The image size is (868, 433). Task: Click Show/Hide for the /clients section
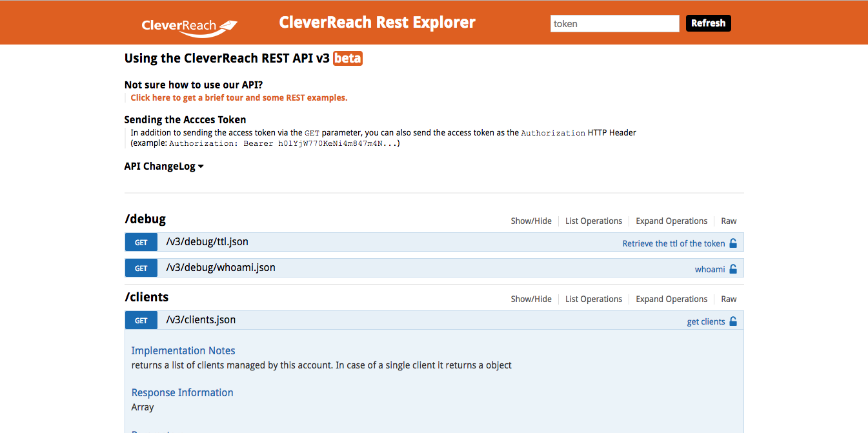531,299
